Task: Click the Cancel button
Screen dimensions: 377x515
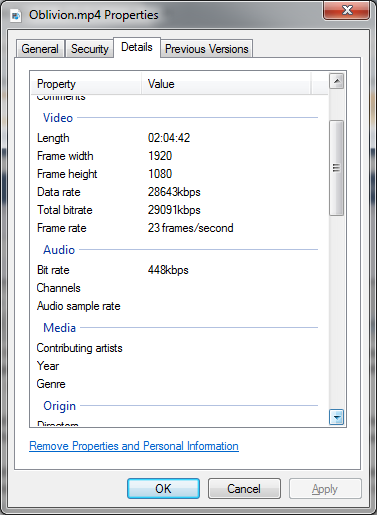Action: (244, 489)
